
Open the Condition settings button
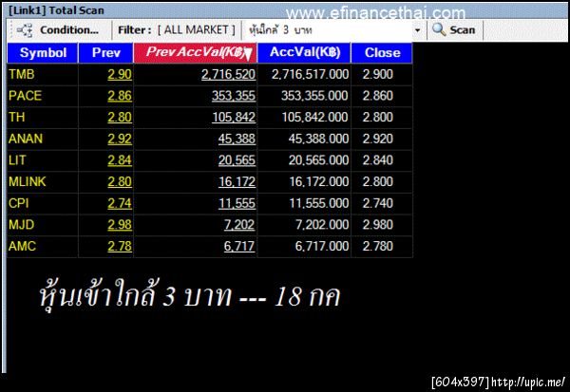pos(60,30)
